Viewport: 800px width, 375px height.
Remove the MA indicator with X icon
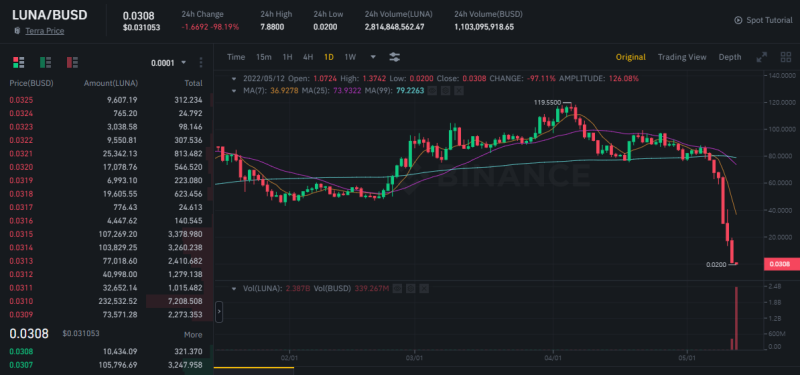click(459, 91)
